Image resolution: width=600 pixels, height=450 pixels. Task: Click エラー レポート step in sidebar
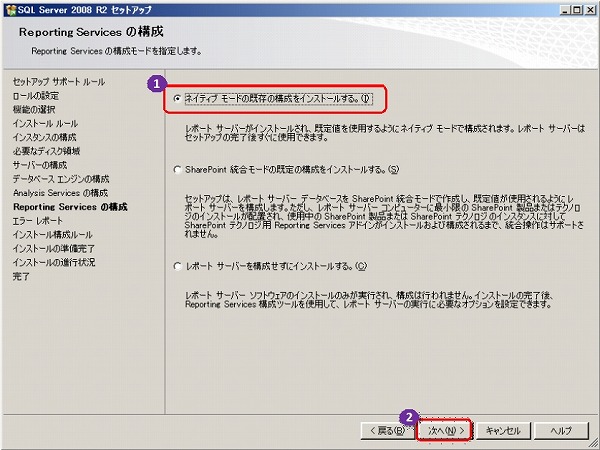tap(38, 221)
